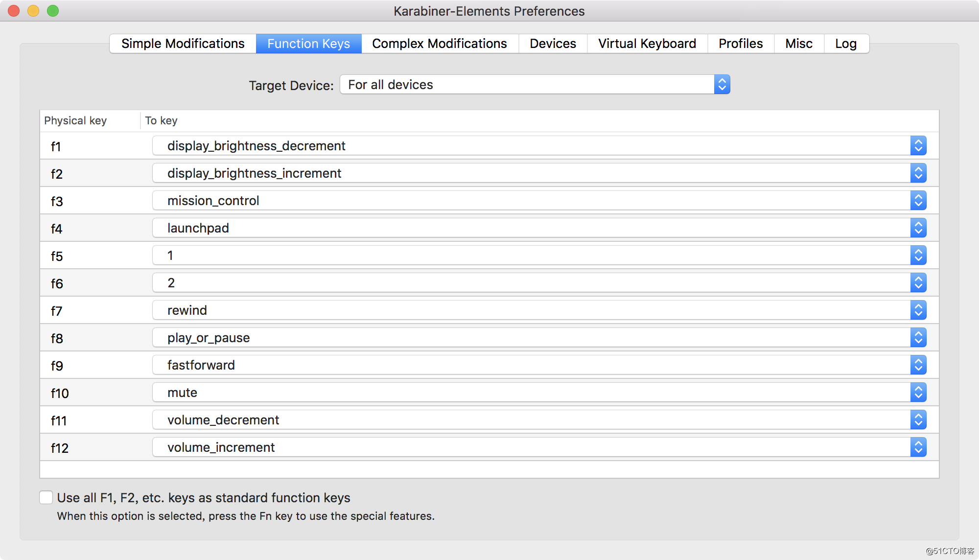Switch to Simple Modifications tab
The height and width of the screenshot is (560, 979).
[183, 44]
